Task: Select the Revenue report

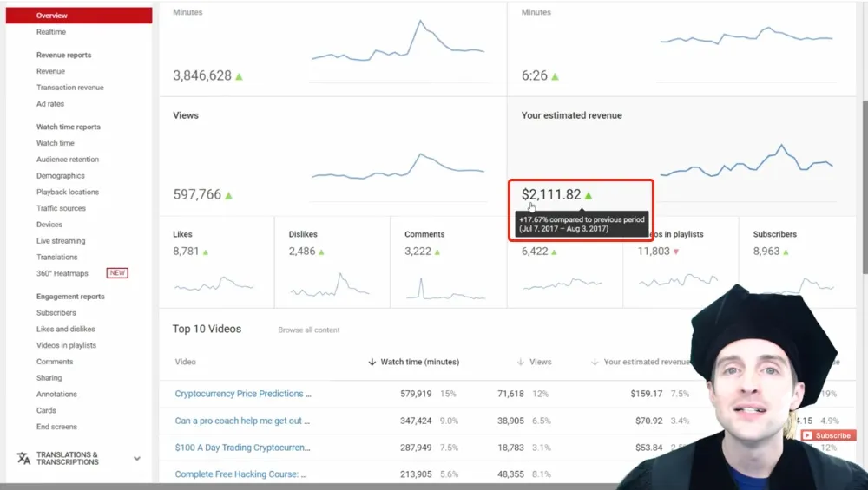Action: coord(50,71)
